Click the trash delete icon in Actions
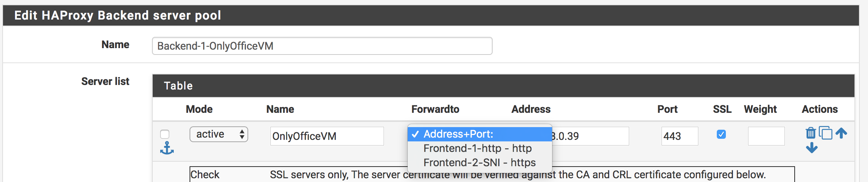868x182 pixels. pos(810,133)
